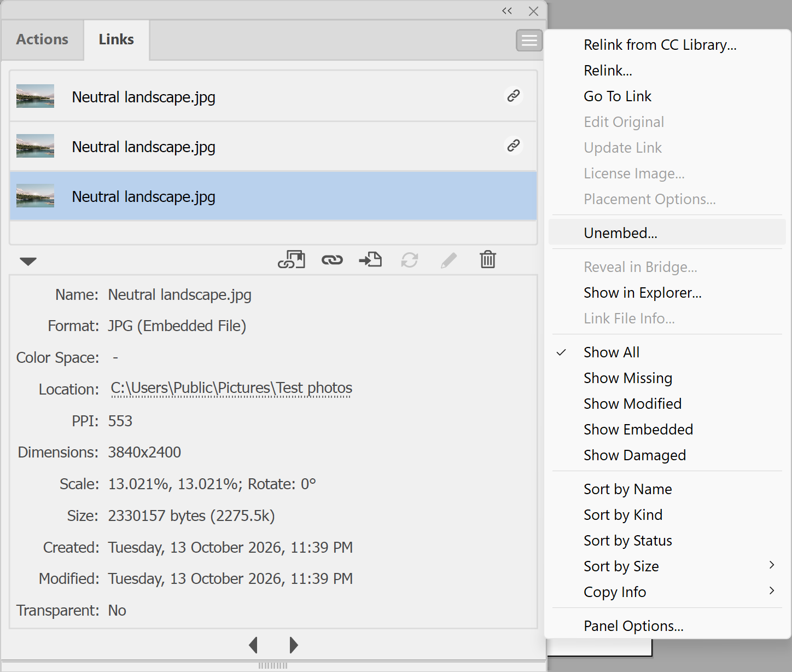Choose Sort by Status
Screen dimensions: 792x672
667,541
